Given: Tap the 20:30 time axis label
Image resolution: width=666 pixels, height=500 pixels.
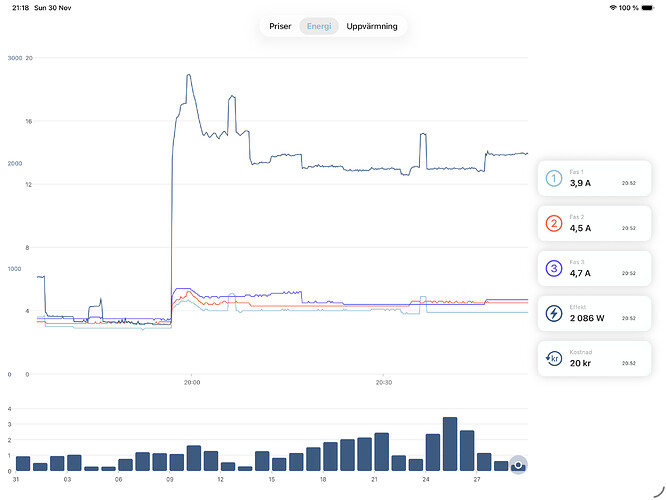Looking at the screenshot, I should [383, 382].
